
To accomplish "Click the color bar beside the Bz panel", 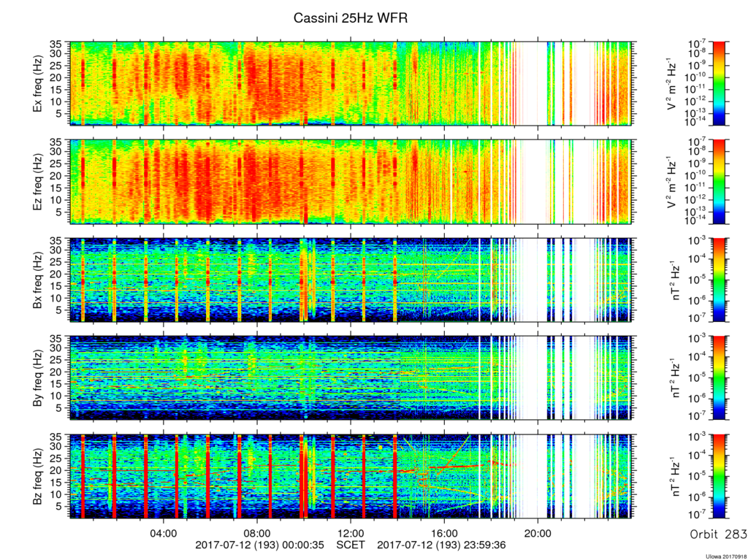I will [x=719, y=476].
